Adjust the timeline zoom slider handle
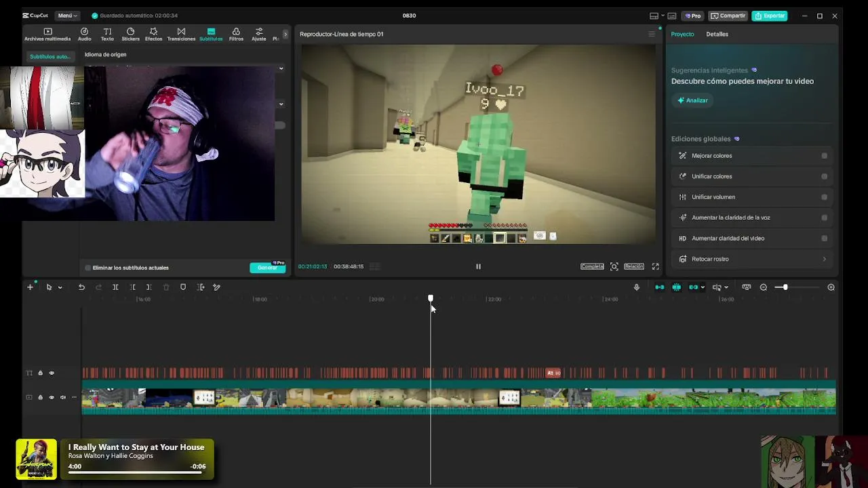Viewport: 868px width, 488px height. 785,287
